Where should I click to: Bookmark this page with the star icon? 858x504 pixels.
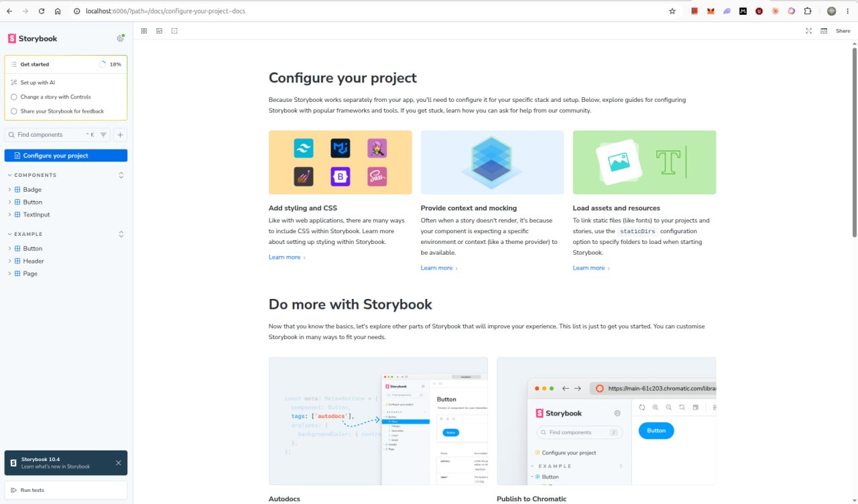pos(672,11)
